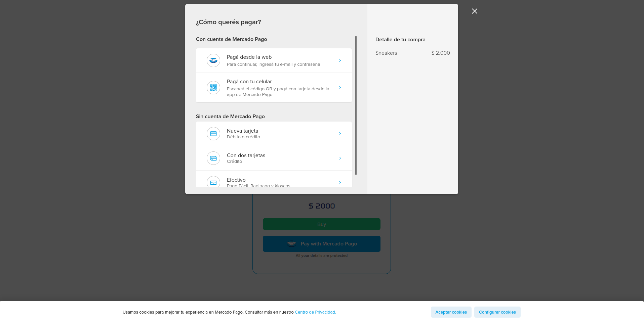Image resolution: width=644 pixels, height=323 pixels.
Task: Click Sin cuenta de Mercado Pago heading
Action: 230,117
